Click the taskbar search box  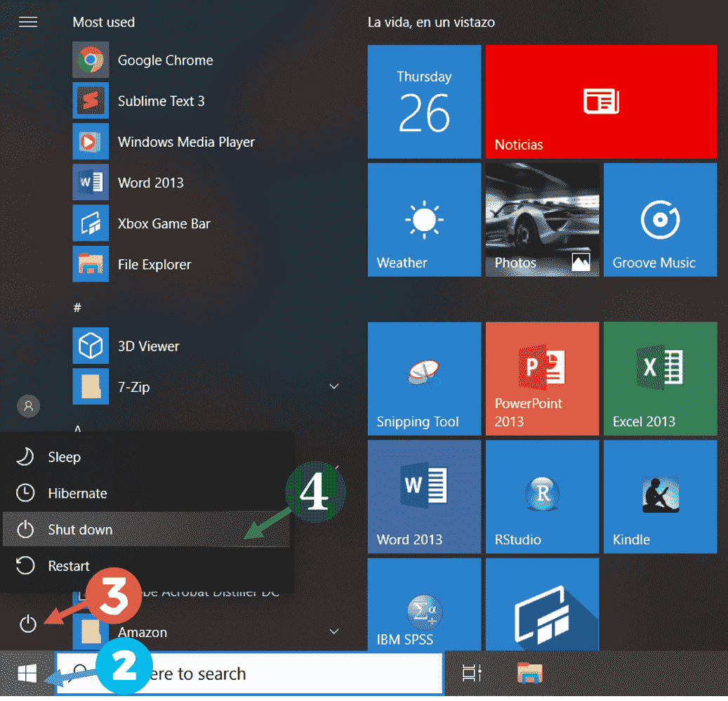point(249,674)
